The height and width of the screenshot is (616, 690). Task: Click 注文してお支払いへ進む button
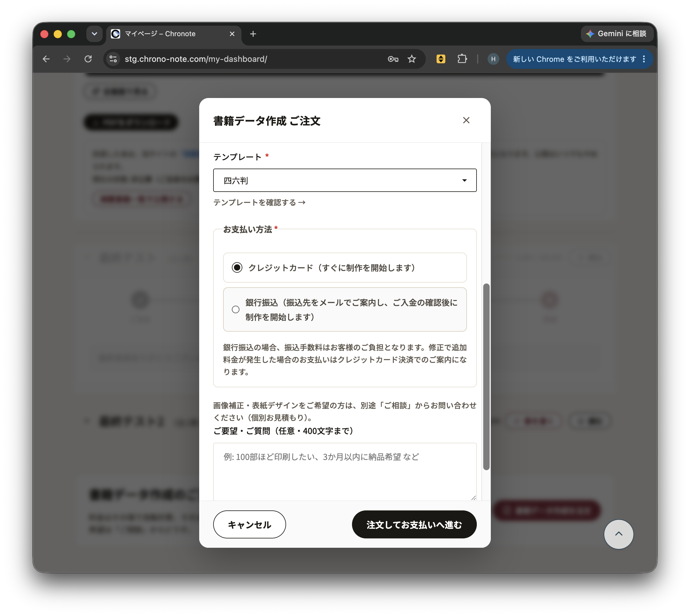414,524
